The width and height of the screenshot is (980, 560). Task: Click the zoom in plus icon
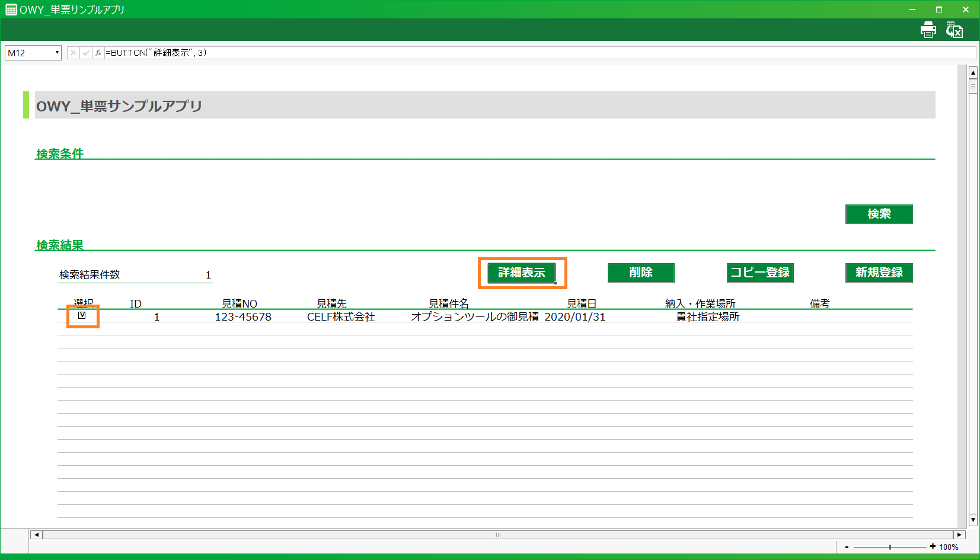933,546
